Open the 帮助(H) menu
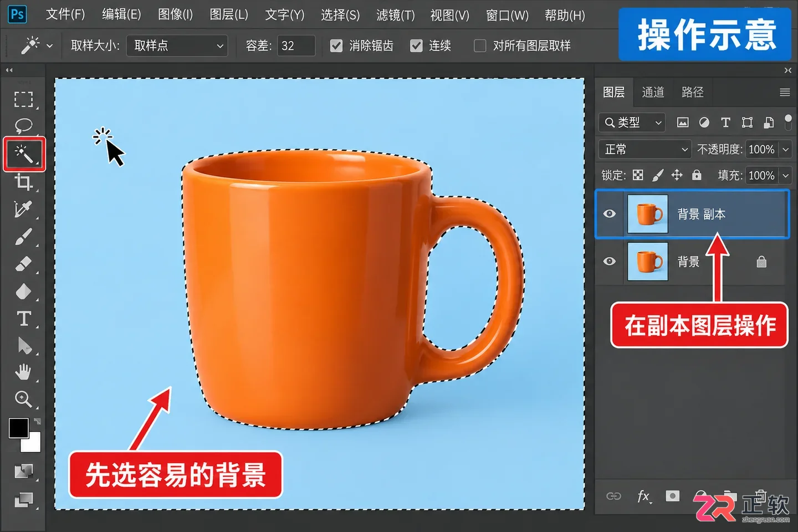The height and width of the screenshot is (532, 798). [565, 14]
